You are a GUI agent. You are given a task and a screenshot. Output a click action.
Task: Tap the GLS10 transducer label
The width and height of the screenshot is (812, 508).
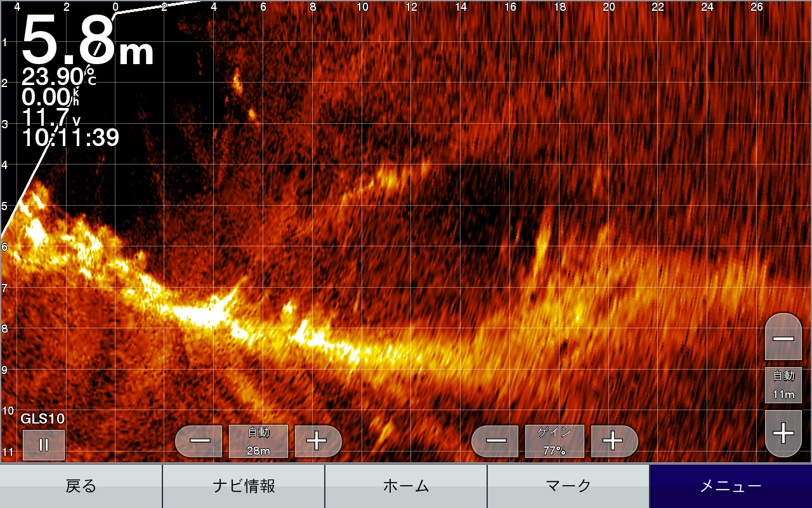[43, 419]
